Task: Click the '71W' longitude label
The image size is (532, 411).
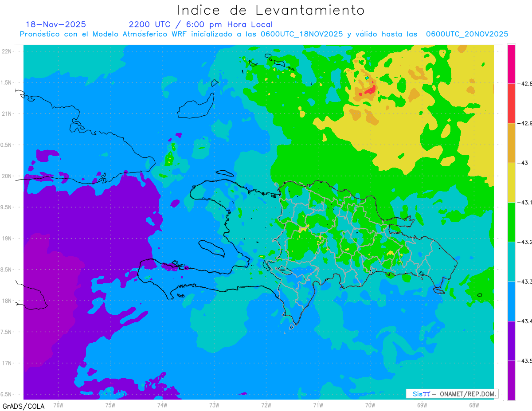Action: pyautogui.click(x=318, y=405)
